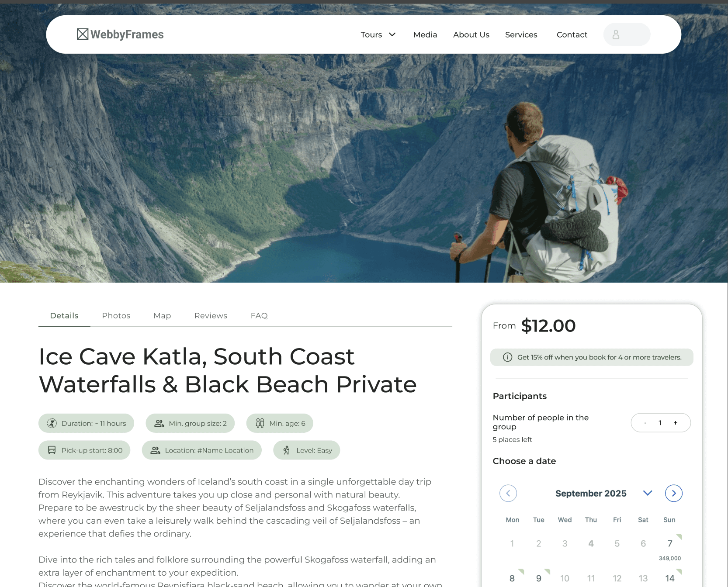Viewport: 728px width, 587px height.
Task: Decrease number of participants with minus
Action: pyautogui.click(x=645, y=423)
